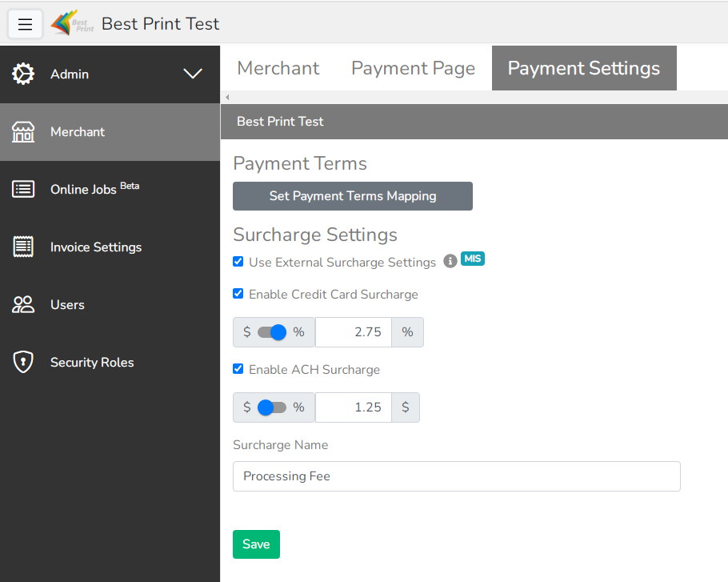Go to Invoice Settings in sidebar
Image resolution: width=728 pixels, height=582 pixels.
coord(110,247)
